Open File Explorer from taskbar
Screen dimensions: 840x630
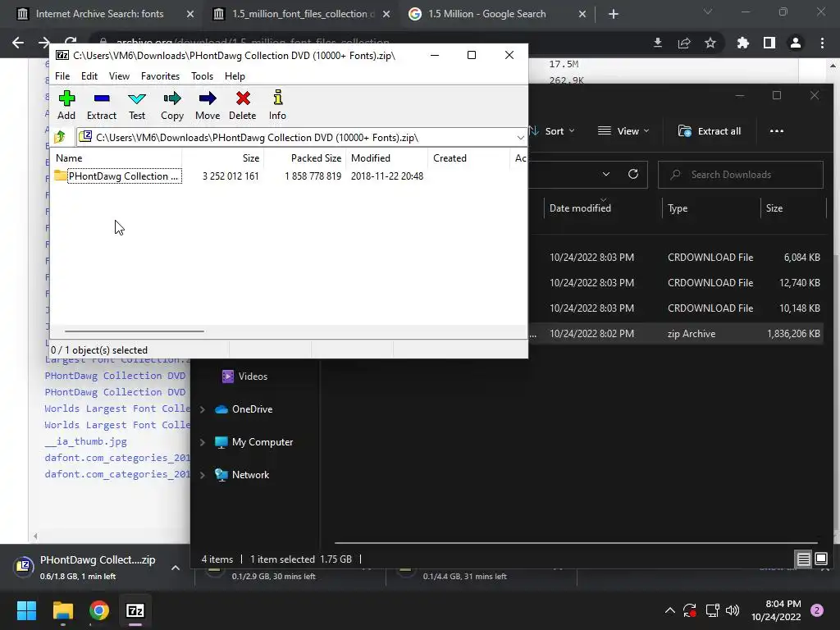[62, 610]
